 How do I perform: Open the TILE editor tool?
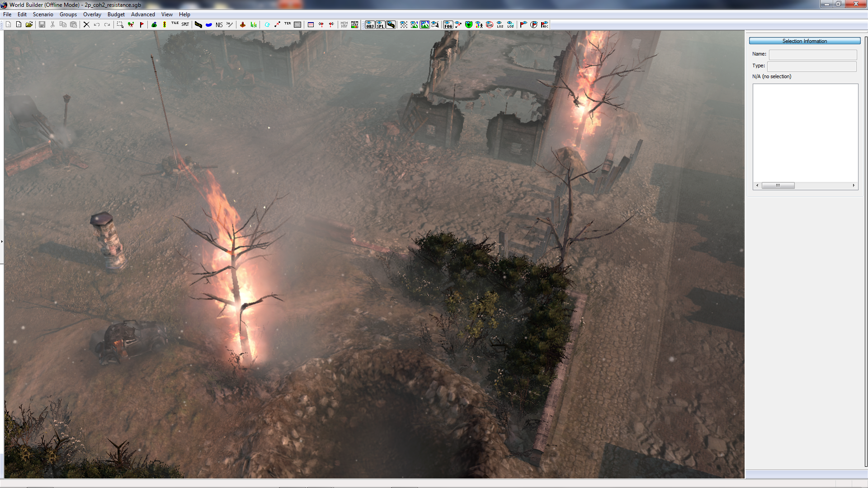coord(175,23)
